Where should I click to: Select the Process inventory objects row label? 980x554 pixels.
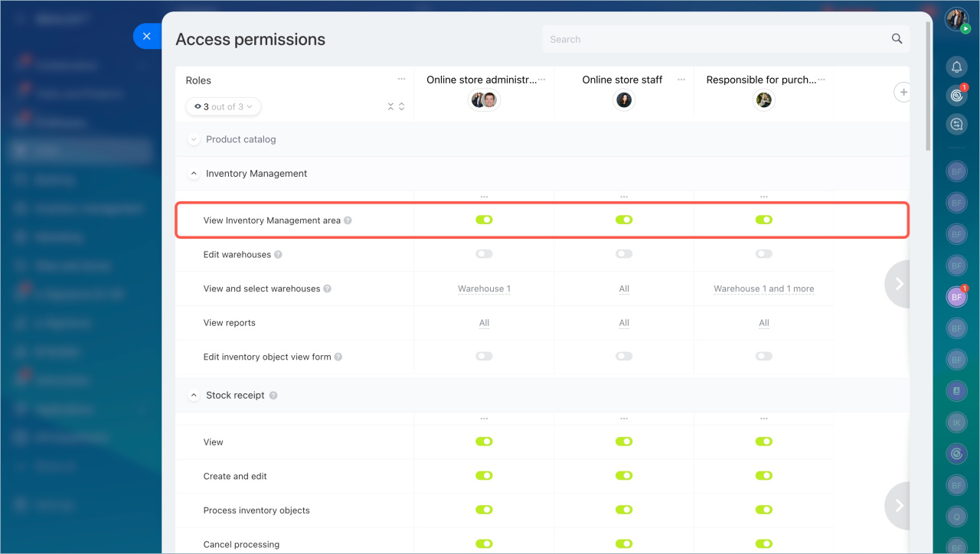coord(256,510)
